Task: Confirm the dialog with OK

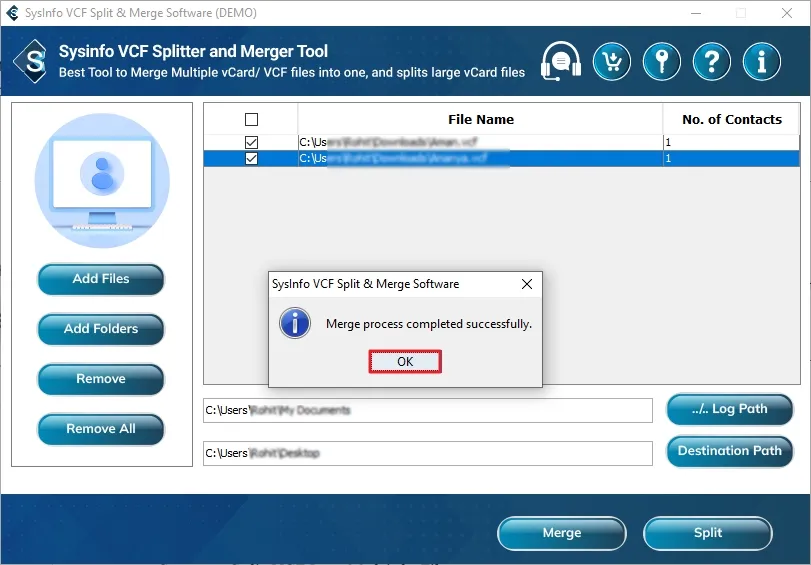Action: 405,361
